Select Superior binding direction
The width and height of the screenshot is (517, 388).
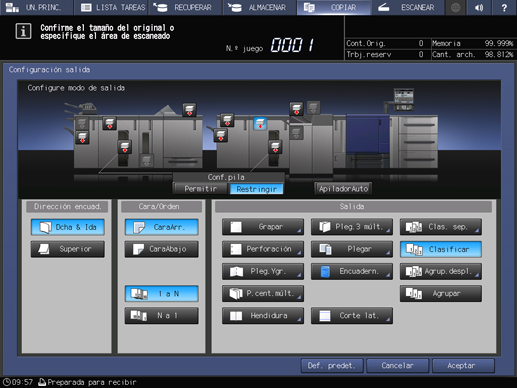point(68,249)
